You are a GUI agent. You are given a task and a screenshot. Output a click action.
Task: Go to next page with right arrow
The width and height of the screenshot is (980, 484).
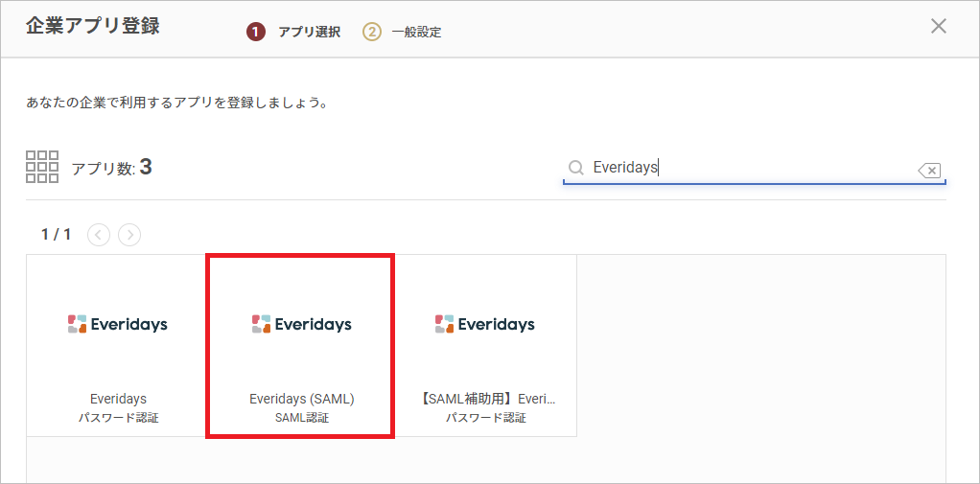tap(129, 235)
